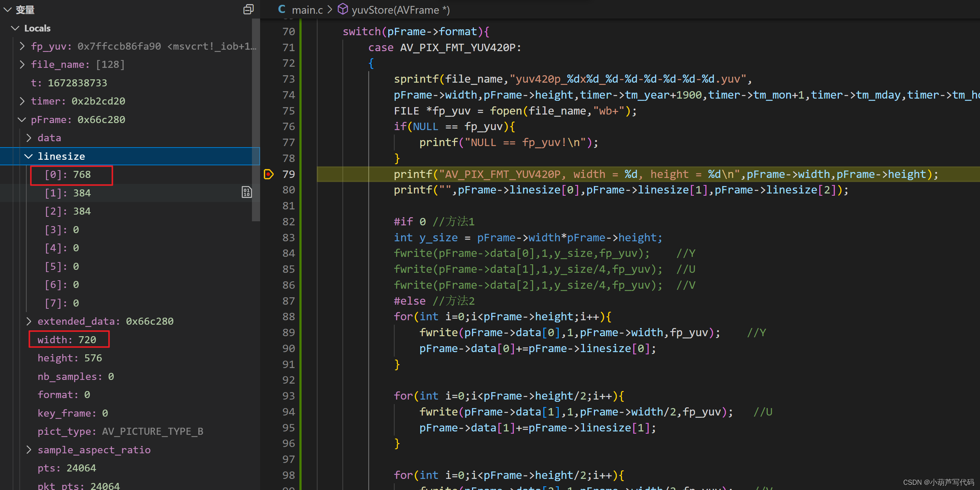Expand the fp_yuv variable

[22, 46]
